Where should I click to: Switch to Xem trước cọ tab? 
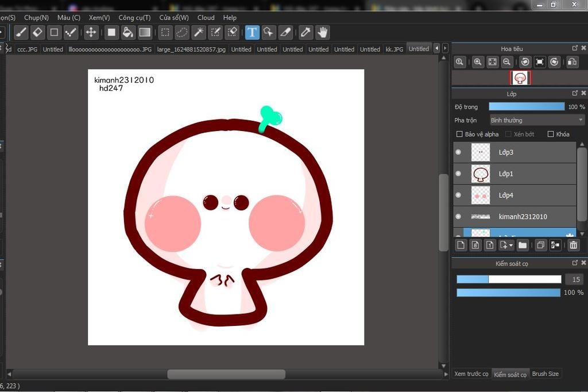tap(471, 374)
